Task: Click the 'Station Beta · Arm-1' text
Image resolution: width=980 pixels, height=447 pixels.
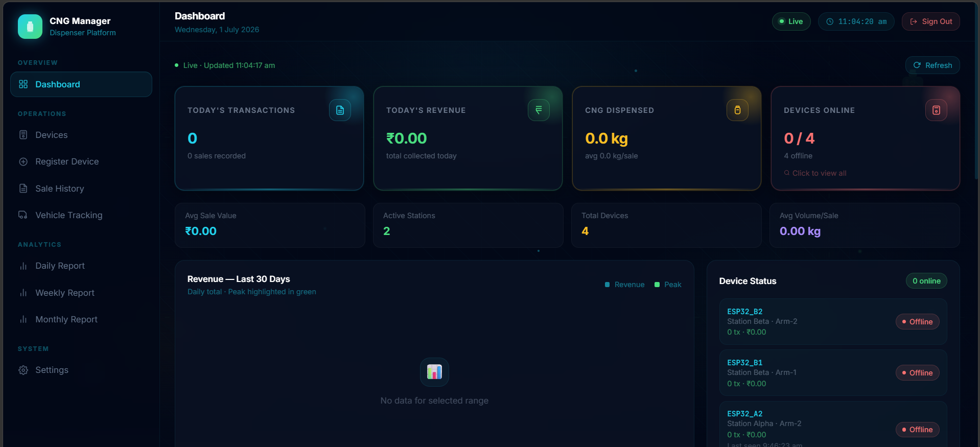Action: (762, 372)
